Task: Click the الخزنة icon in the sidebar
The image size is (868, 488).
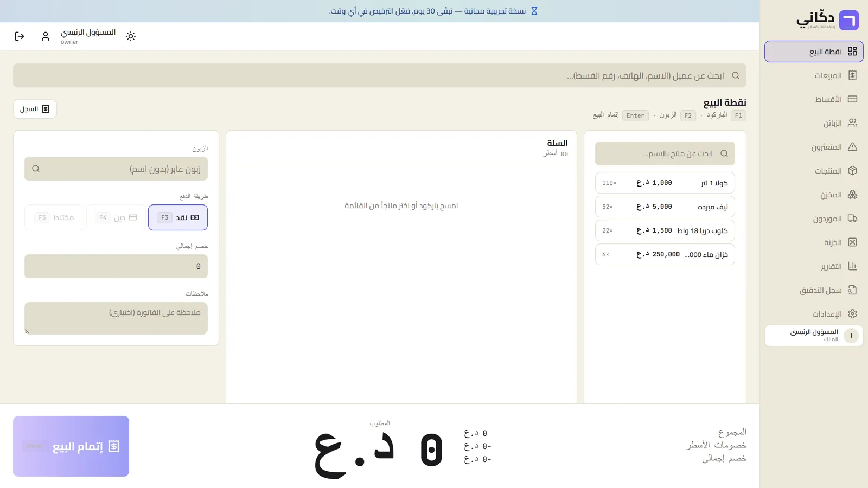Action: (x=853, y=242)
